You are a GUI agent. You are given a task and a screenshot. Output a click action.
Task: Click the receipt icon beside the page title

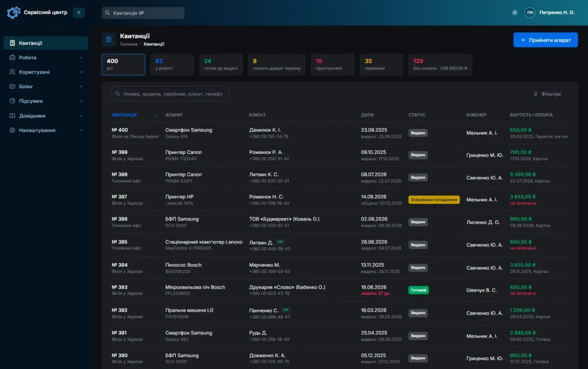[x=109, y=40]
